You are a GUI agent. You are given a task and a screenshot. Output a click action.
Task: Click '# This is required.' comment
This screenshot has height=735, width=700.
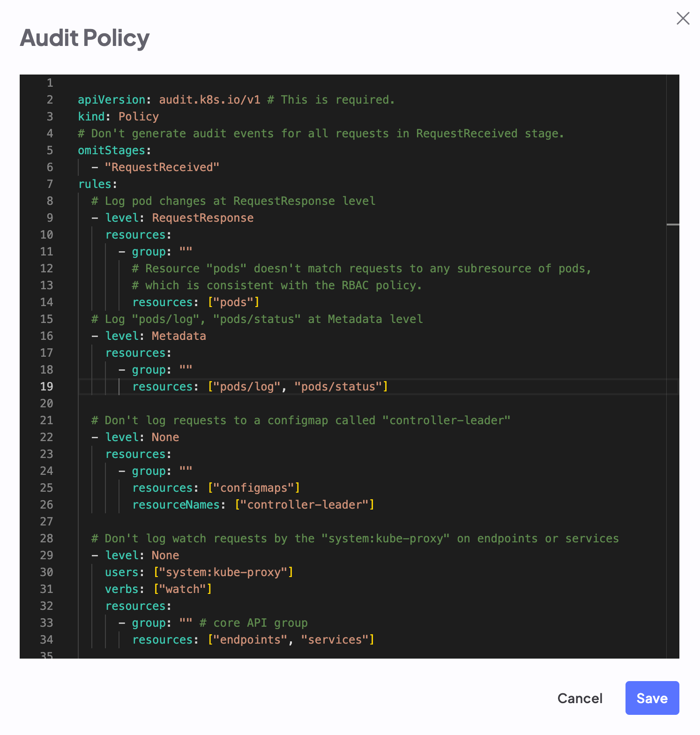(331, 100)
